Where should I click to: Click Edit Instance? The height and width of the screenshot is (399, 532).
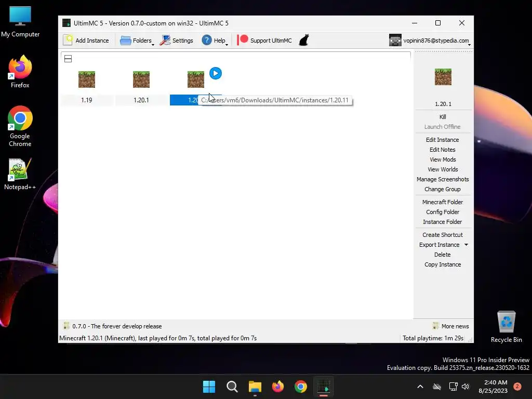click(443, 140)
